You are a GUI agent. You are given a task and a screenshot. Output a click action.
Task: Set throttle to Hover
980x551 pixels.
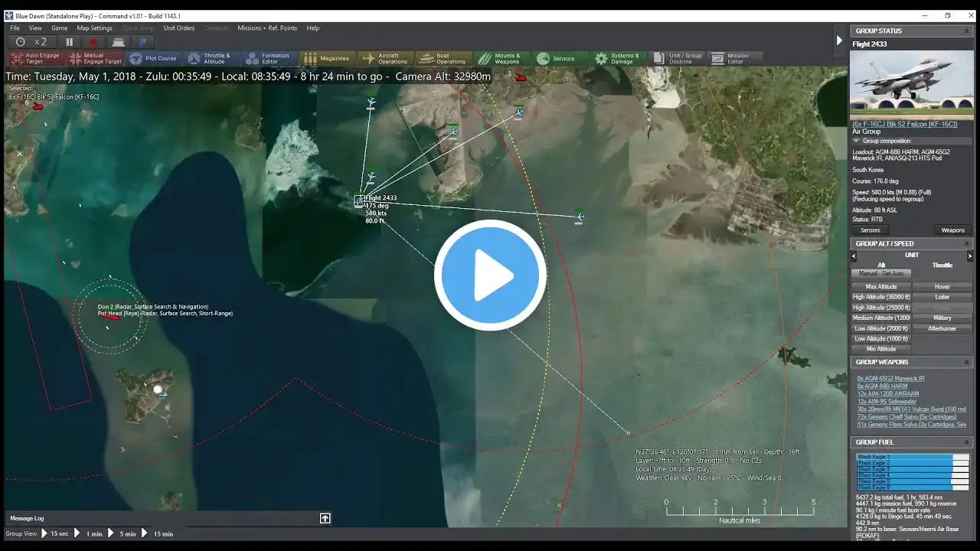pos(942,287)
